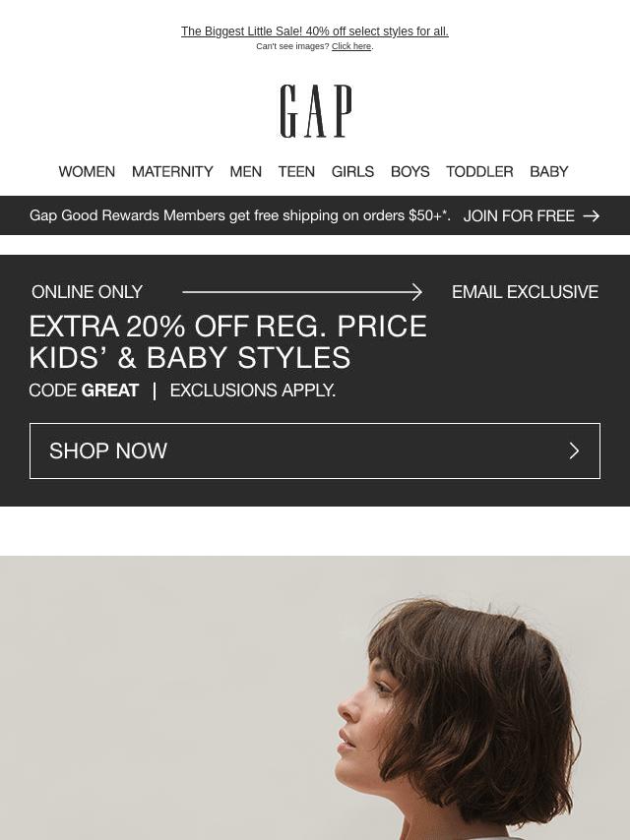630x840 pixels.
Task: Click the long arrow beside ONLINE ONLY
Action: point(302,292)
